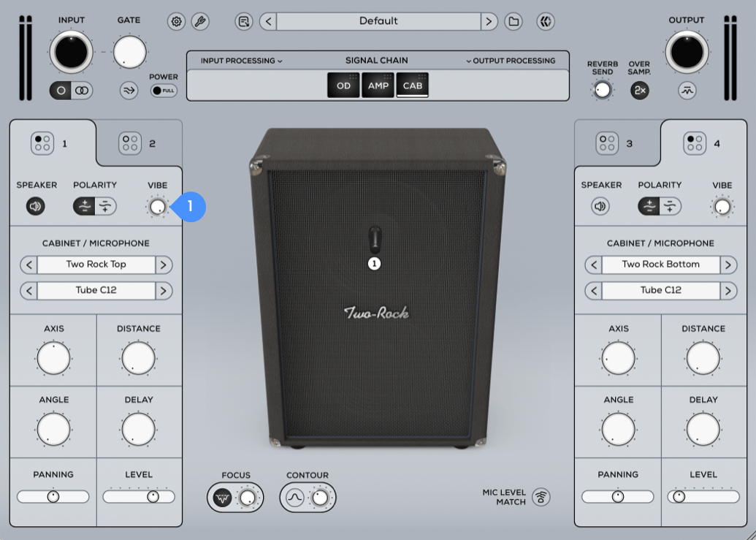Select the CAB block in signal chain
Screen dimensions: 756x540
pos(412,85)
